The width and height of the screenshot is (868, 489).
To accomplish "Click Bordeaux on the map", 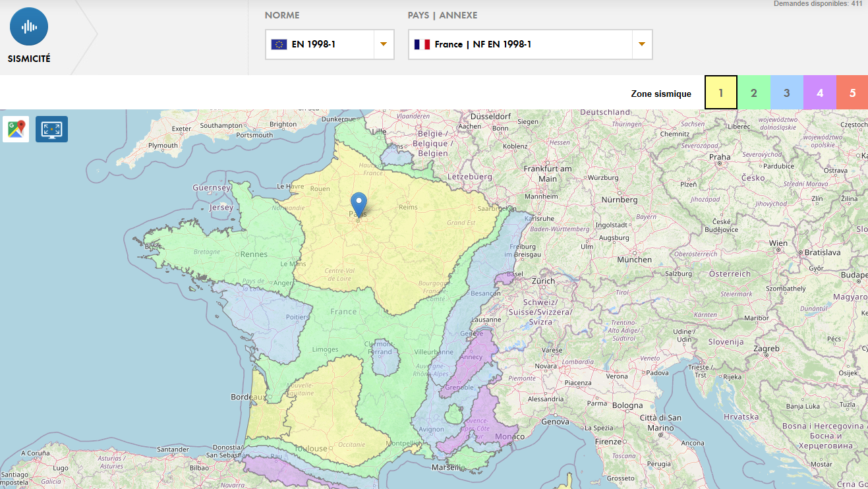I will 248,397.
